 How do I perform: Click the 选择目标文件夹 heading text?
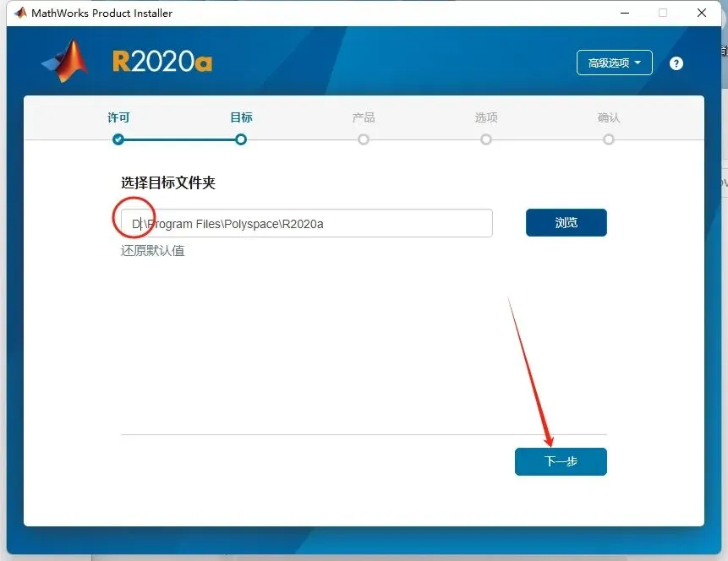click(168, 182)
